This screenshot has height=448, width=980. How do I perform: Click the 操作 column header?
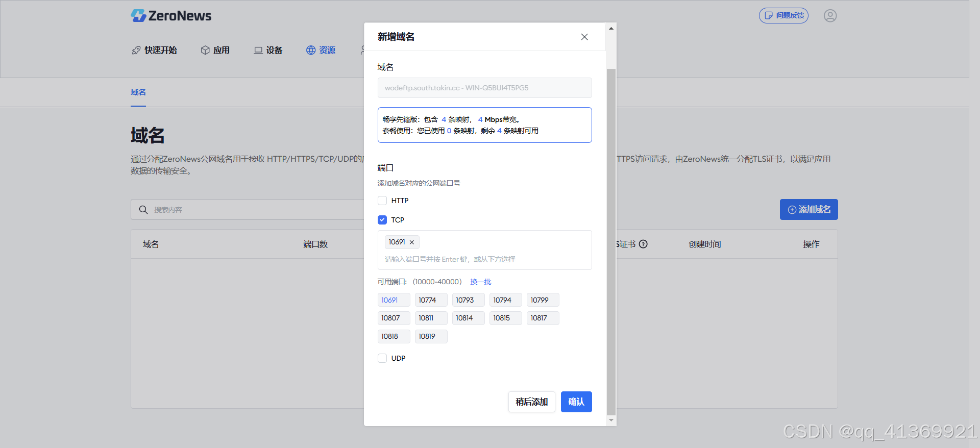[x=811, y=244]
